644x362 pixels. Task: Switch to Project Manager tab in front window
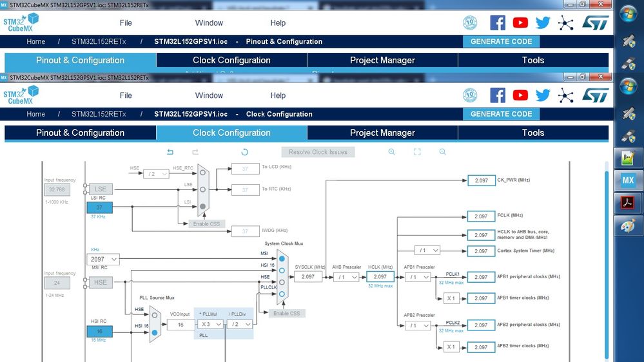point(382,133)
